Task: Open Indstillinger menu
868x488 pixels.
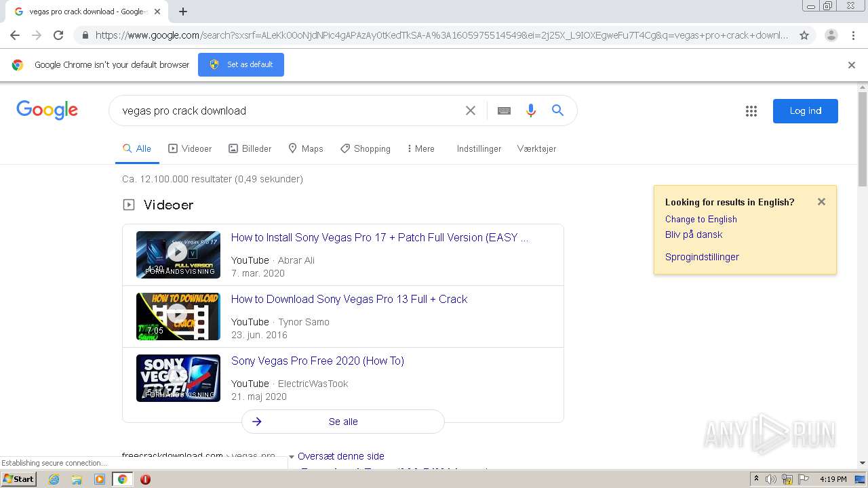Action: tap(479, 148)
